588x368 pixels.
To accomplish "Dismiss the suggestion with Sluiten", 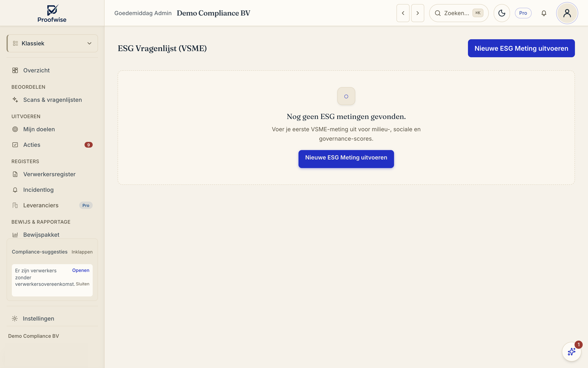I will pos(83,284).
